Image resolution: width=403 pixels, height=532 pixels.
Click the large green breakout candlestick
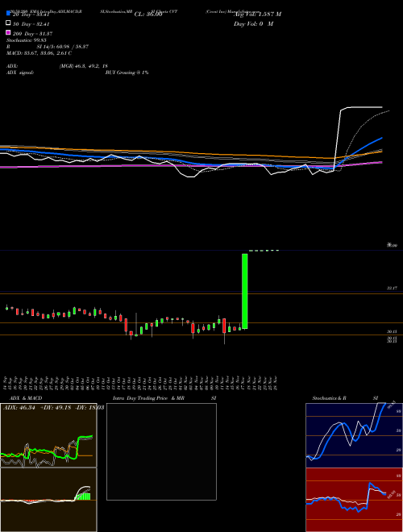[244, 291]
